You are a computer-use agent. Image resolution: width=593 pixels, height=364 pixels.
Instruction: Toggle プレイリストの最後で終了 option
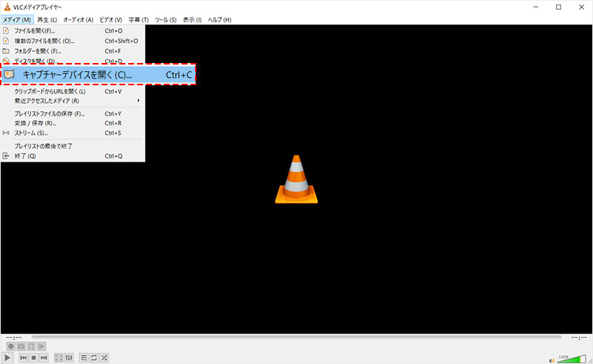73,146
